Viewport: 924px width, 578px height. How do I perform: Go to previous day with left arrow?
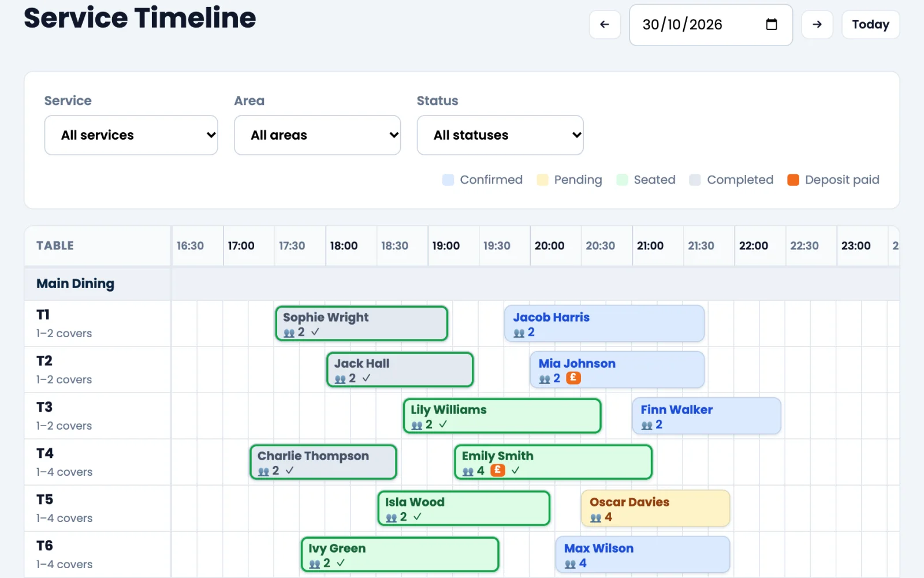pos(605,24)
